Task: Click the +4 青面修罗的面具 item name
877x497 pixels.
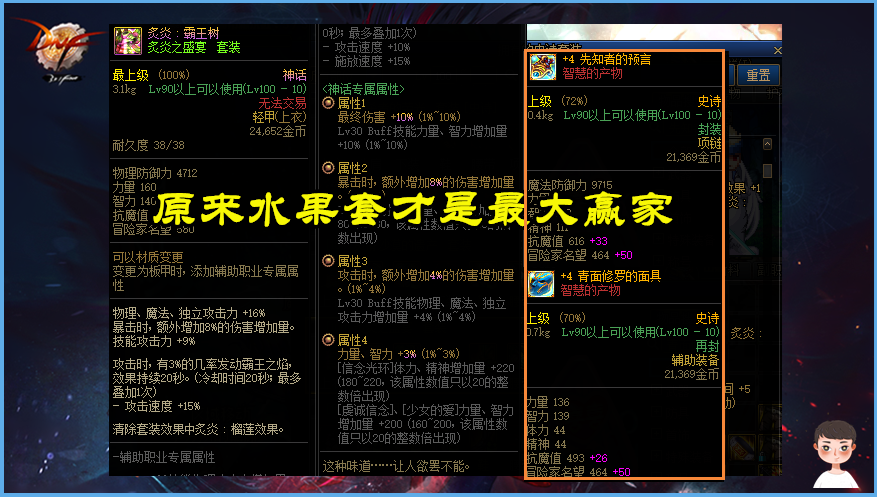Action: click(x=610, y=276)
